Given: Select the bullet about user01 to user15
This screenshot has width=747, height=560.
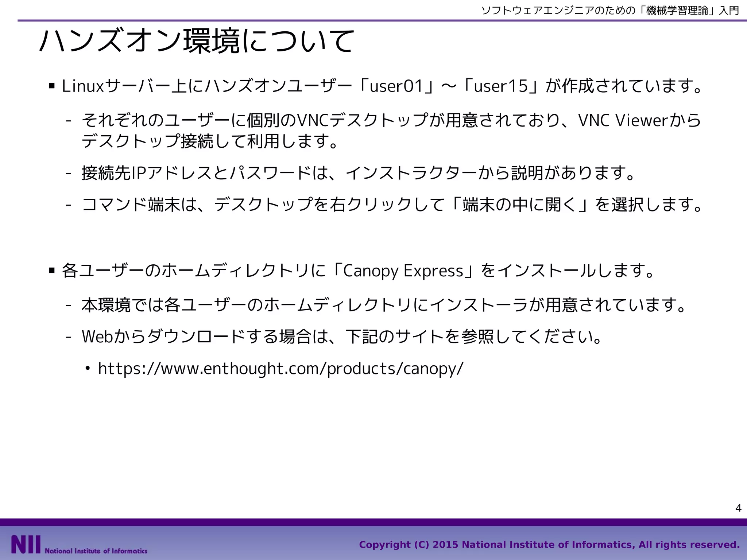Looking at the screenshot, I should pyautogui.click(x=382, y=86).
